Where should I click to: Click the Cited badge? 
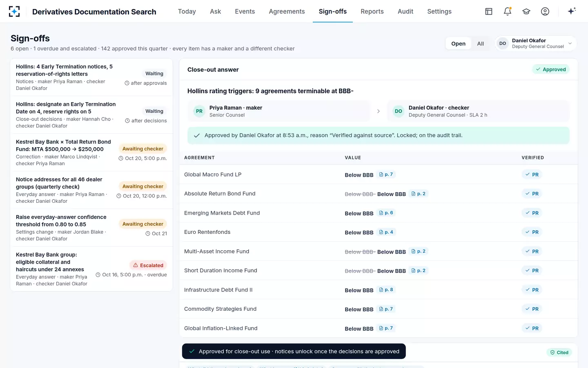pos(559,352)
